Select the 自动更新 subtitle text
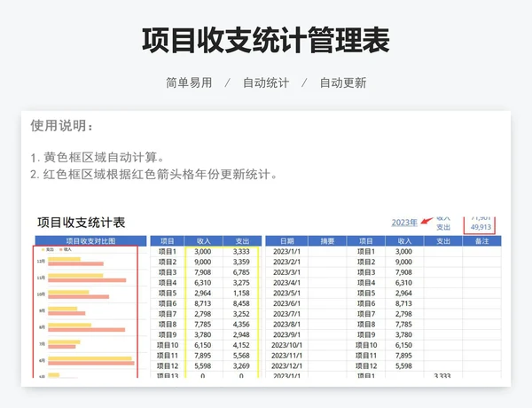This screenshot has height=408, width=532. click(x=343, y=82)
